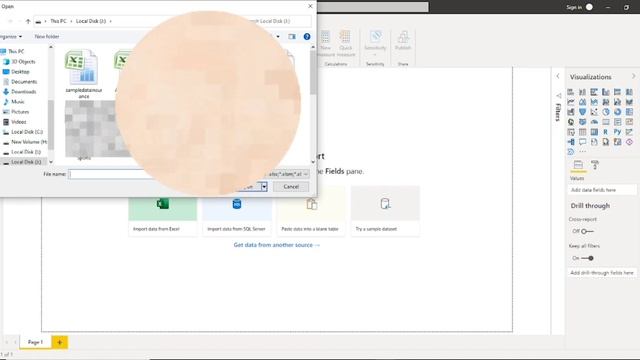Open Sensitivity in the ribbon

[375, 43]
